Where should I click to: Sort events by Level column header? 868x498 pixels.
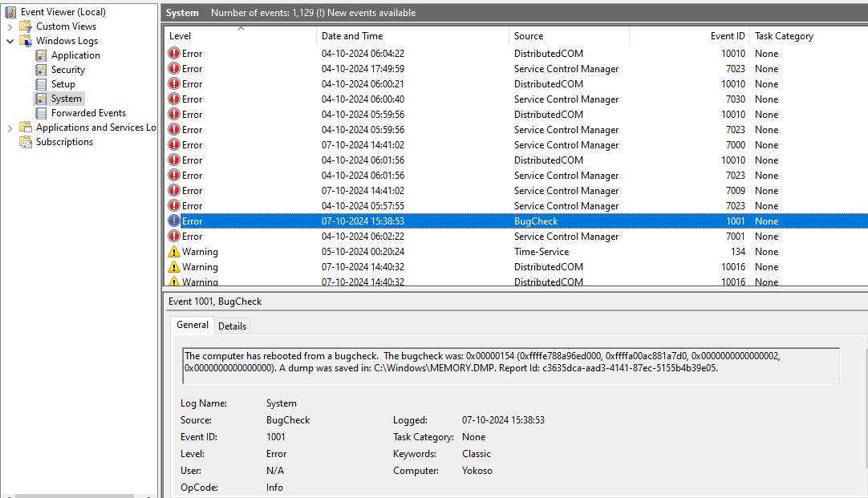tap(240, 36)
